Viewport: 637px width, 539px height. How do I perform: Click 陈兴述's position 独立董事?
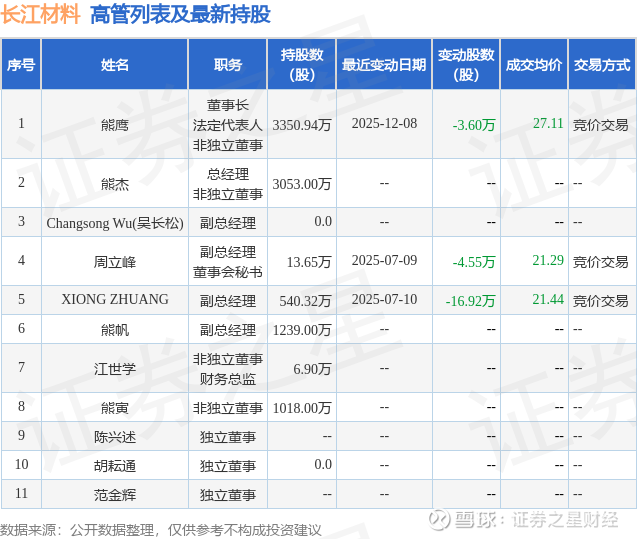pos(228,437)
